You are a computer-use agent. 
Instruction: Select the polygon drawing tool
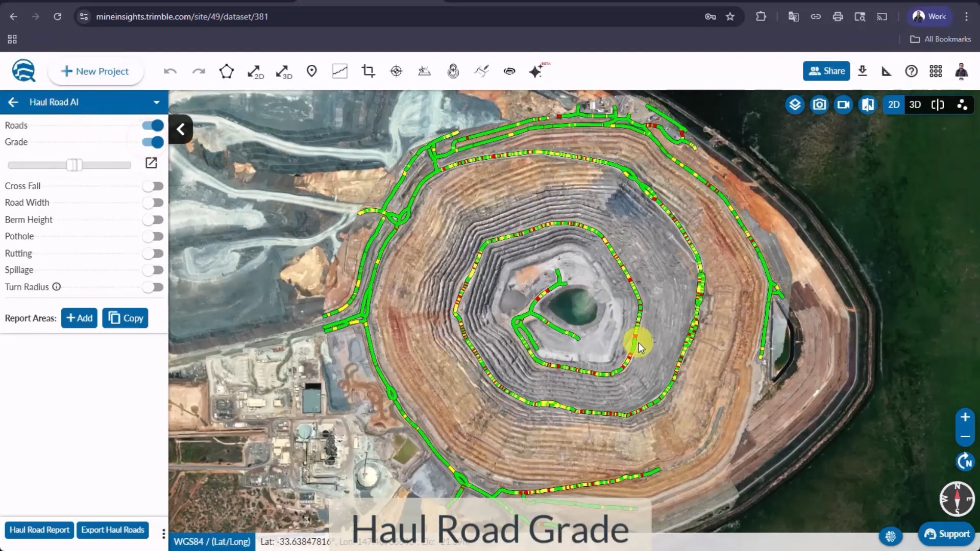(x=227, y=71)
